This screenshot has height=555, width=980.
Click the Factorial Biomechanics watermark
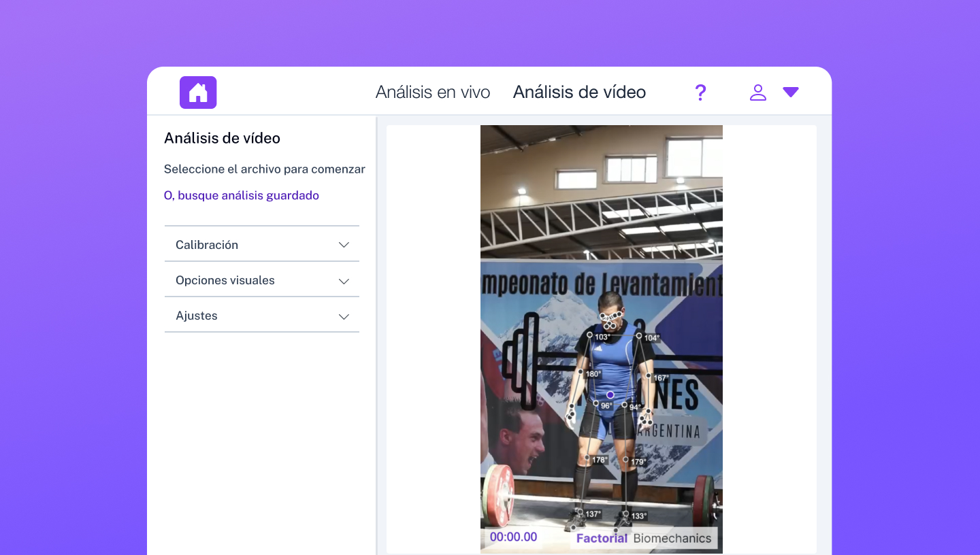(x=644, y=538)
